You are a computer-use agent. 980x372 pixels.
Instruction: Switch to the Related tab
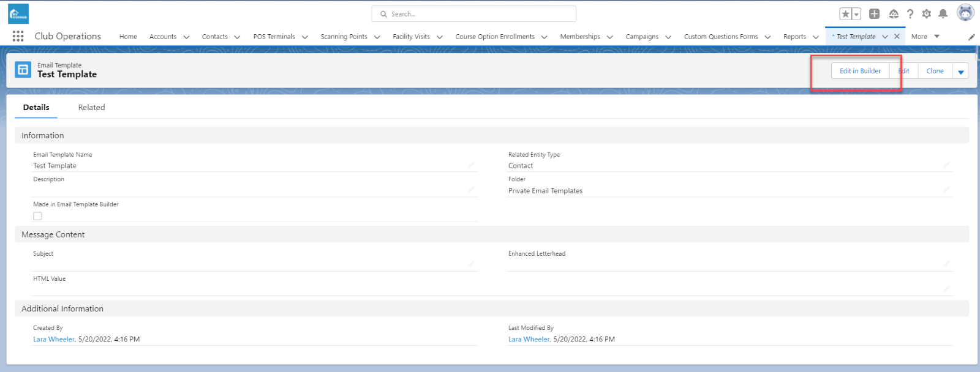[x=91, y=108]
